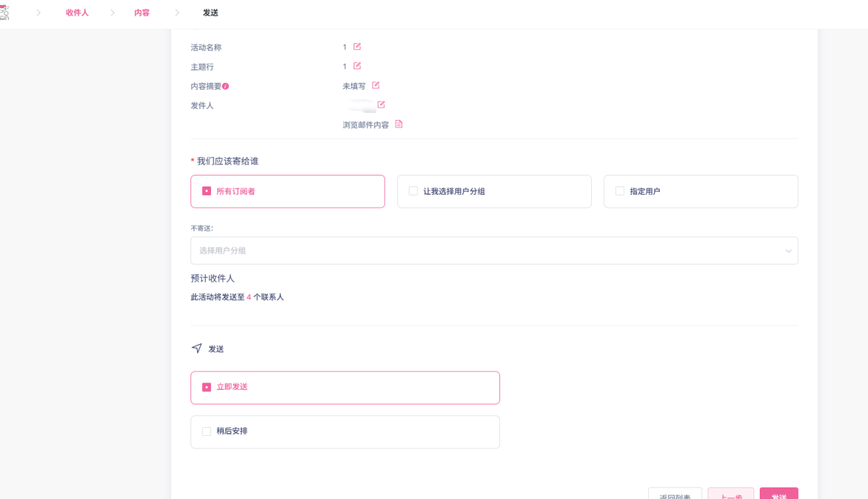This screenshot has width=868, height=499.
Task: Click edit icon beside 主题行
Action: pyautogui.click(x=357, y=66)
